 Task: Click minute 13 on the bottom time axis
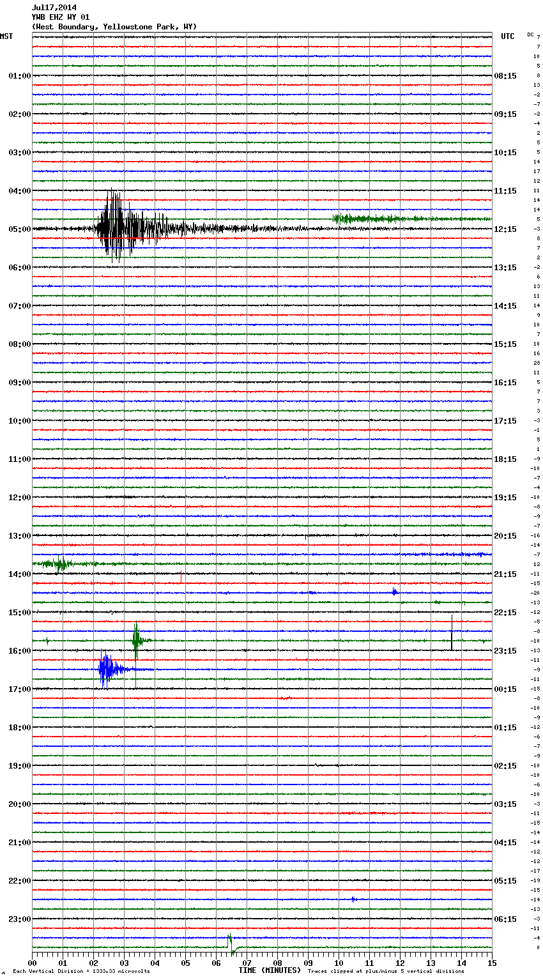point(431,963)
